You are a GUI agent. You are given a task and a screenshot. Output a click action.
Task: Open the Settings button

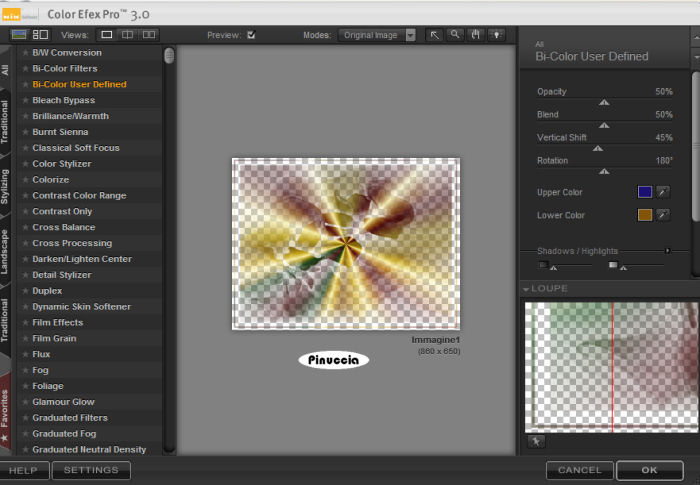point(91,470)
